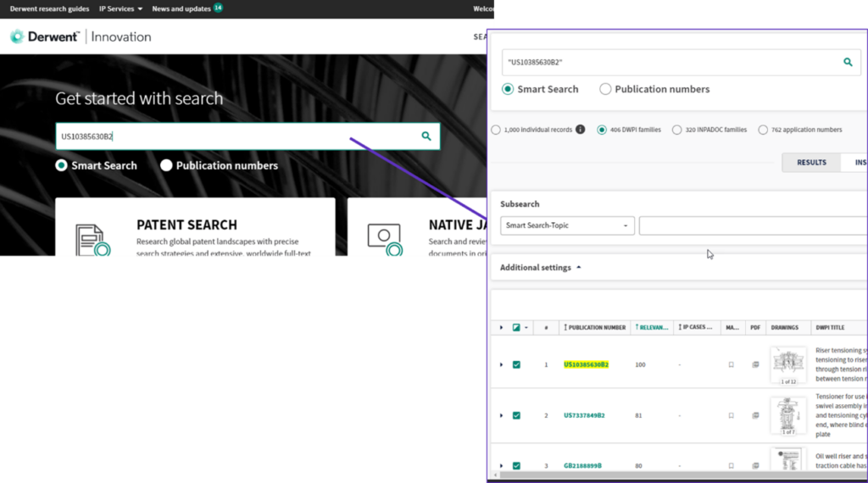Open the IP Services dropdown menu

click(120, 8)
